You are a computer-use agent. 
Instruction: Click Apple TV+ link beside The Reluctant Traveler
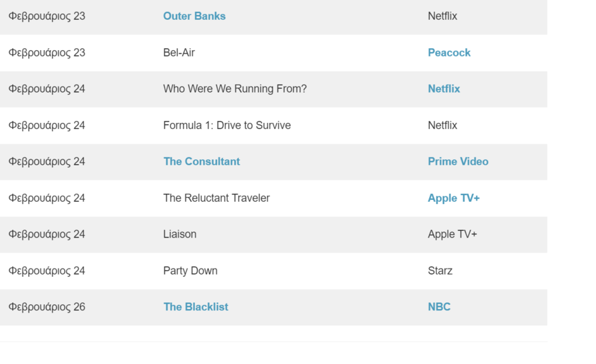click(453, 198)
